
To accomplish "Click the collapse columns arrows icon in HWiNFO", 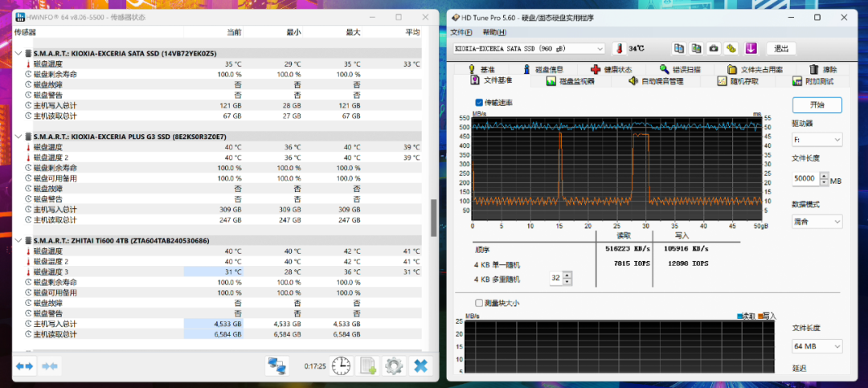I will [x=50, y=366].
